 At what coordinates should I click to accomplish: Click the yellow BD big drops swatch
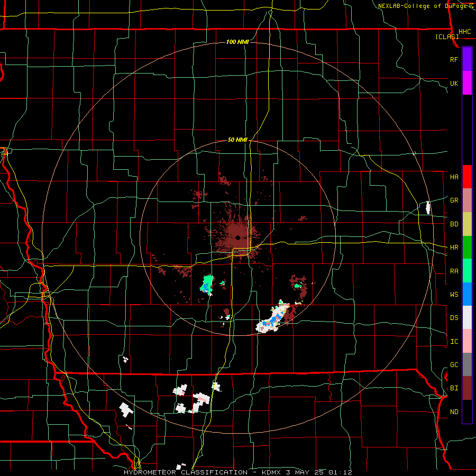pos(467,224)
